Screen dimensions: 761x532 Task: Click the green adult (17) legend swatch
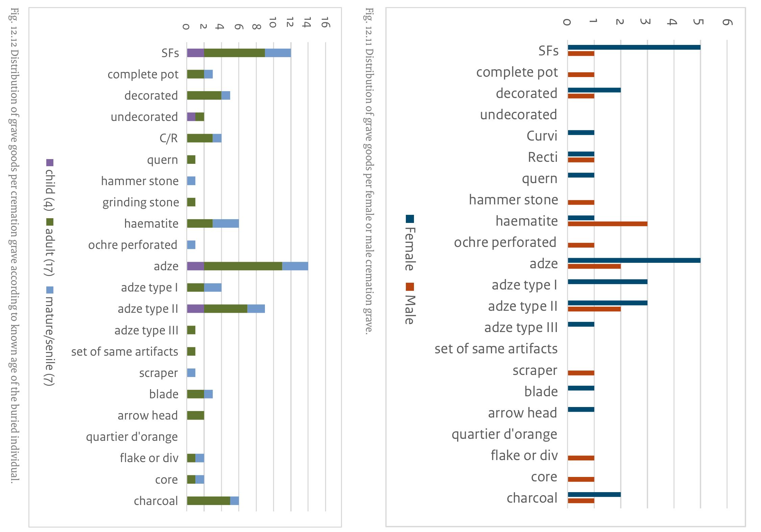[x=50, y=222]
